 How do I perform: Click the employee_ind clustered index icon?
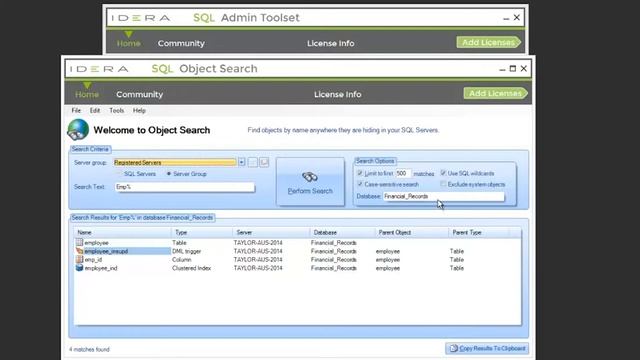coord(80,268)
